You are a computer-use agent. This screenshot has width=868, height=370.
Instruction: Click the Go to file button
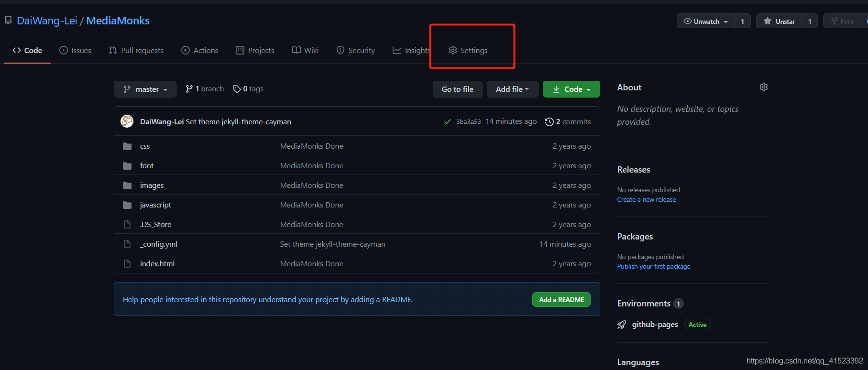458,89
